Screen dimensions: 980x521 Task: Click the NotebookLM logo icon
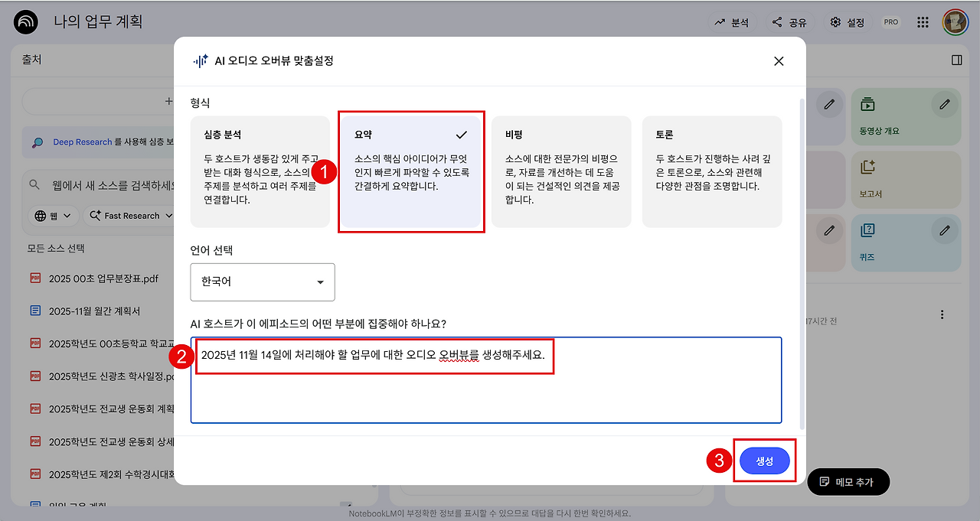tap(26, 22)
